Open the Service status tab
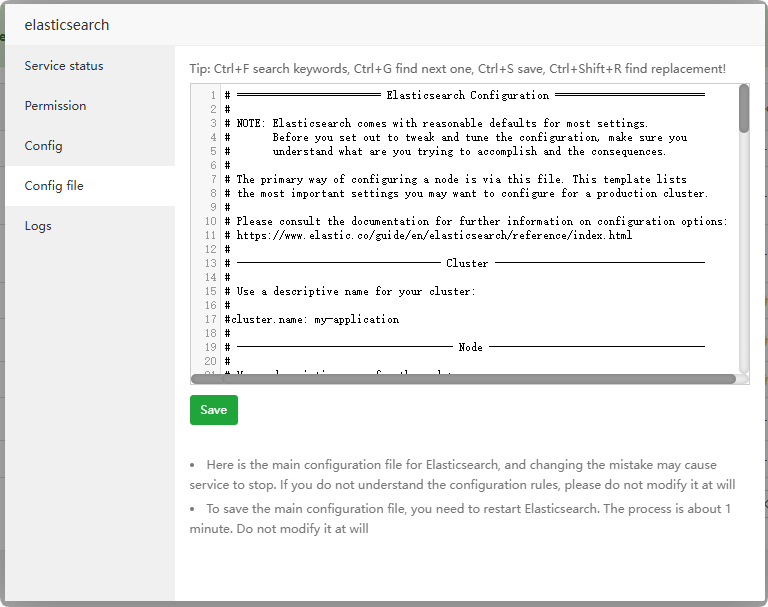Viewport: 768px width, 607px height. point(64,66)
